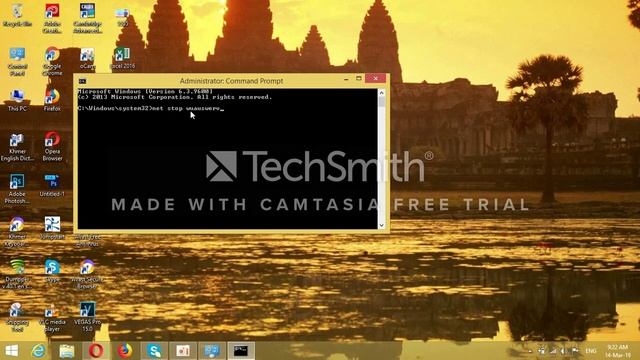Open Dumpper desktop shortcut
This screenshot has width=640, height=360.
point(17,274)
